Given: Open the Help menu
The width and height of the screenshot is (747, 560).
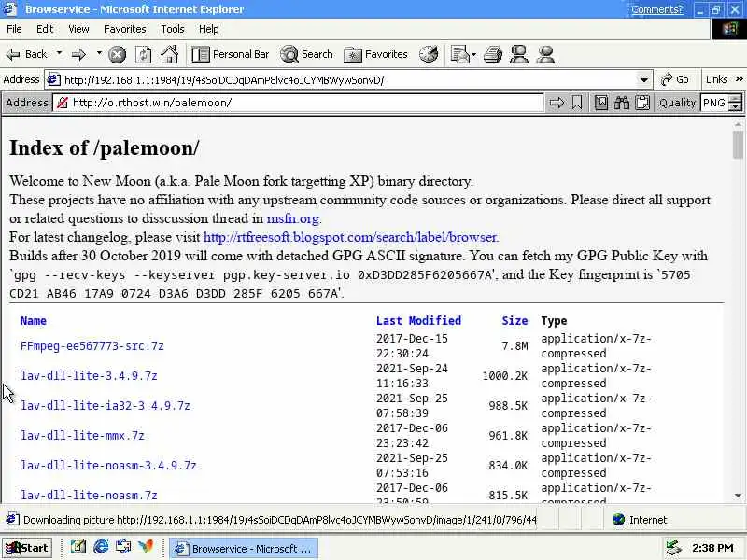Looking at the screenshot, I should click(208, 29).
